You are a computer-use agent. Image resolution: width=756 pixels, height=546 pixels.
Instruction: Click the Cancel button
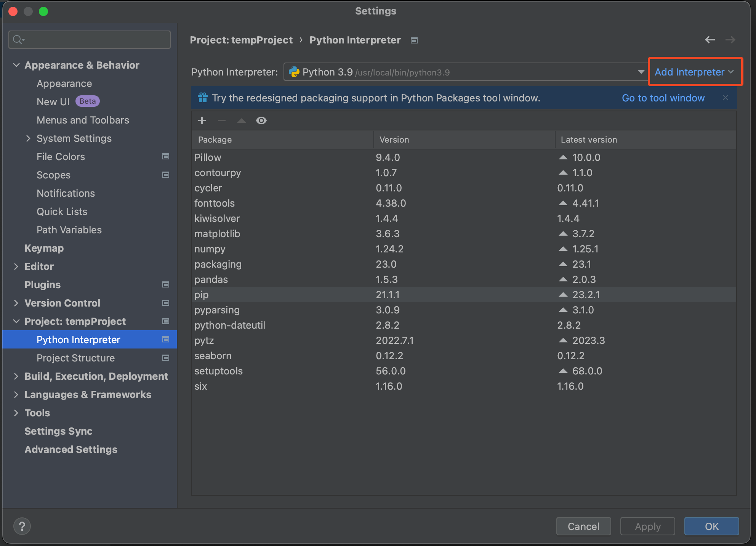pos(583,526)
